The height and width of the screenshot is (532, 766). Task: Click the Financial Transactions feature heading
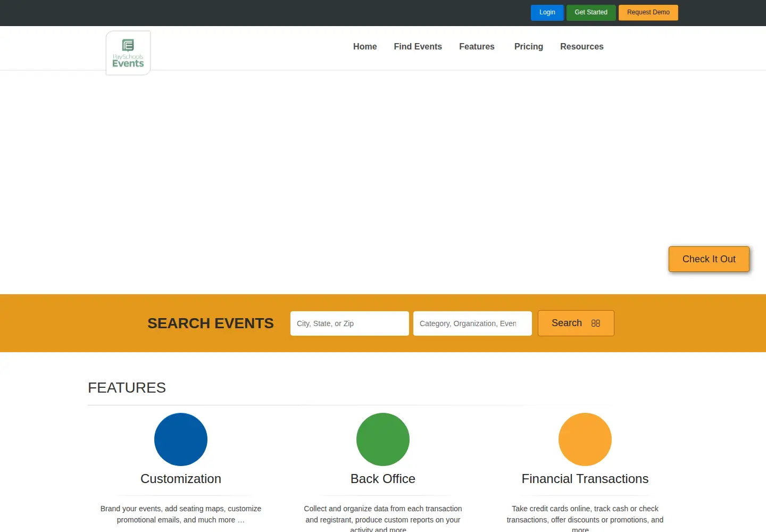coord(585,479)
